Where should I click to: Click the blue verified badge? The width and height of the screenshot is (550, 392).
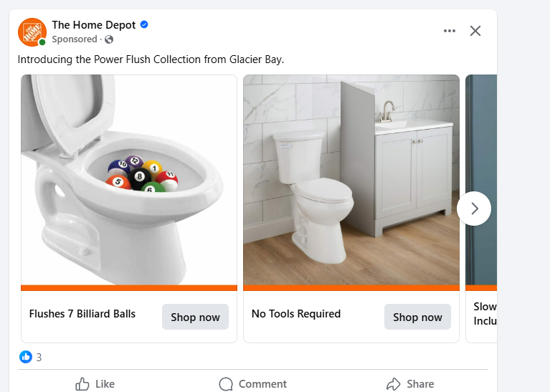pyautogui.click(x=144, y=25)
